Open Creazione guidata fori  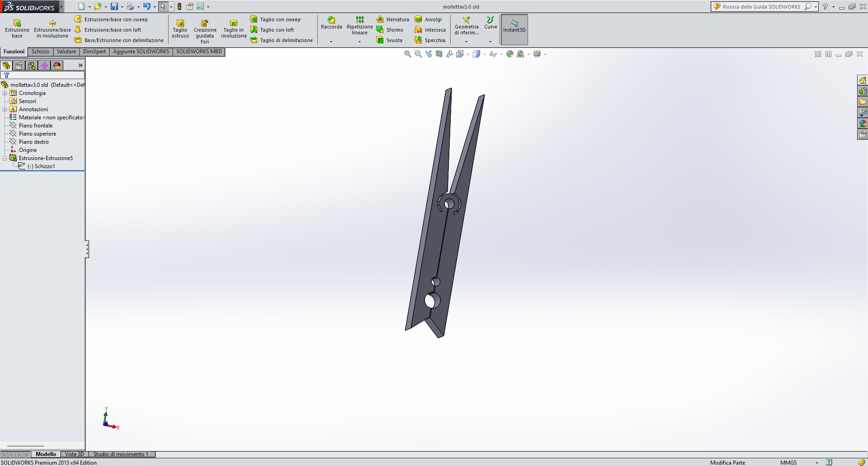[205, 32]
